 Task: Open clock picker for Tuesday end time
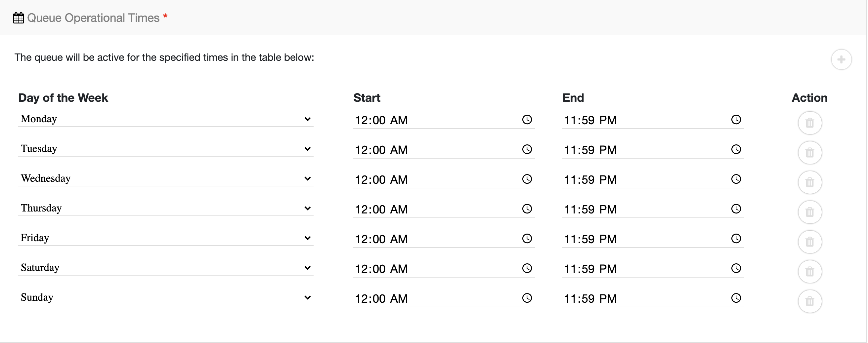point(736,149)
